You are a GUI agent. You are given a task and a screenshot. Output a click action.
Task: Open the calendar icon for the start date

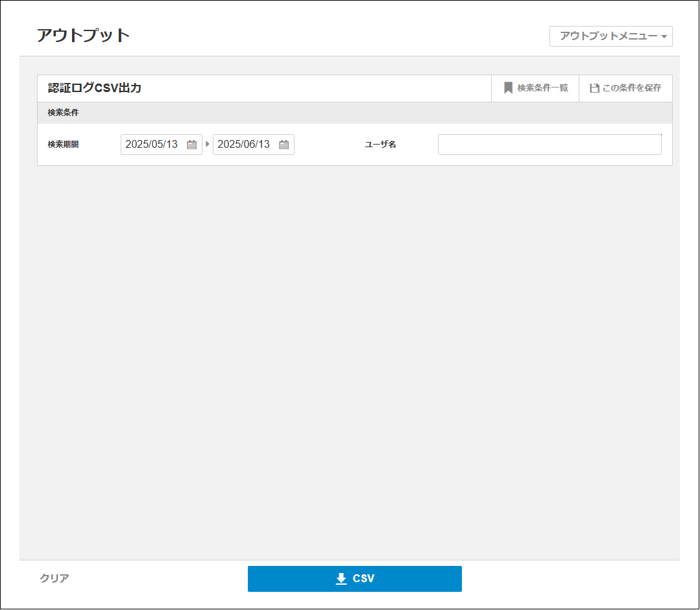click(191, 144)
